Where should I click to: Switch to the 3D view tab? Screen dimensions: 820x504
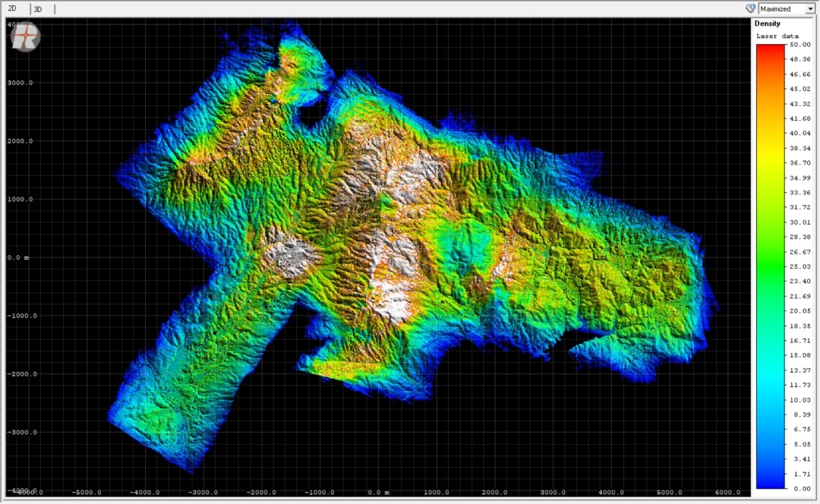click(x=36, y=8)
